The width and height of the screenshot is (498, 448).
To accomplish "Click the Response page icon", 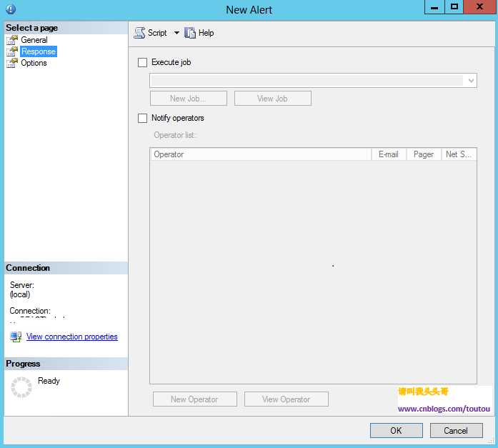I will pyautogui.click(x=12, y=51).
